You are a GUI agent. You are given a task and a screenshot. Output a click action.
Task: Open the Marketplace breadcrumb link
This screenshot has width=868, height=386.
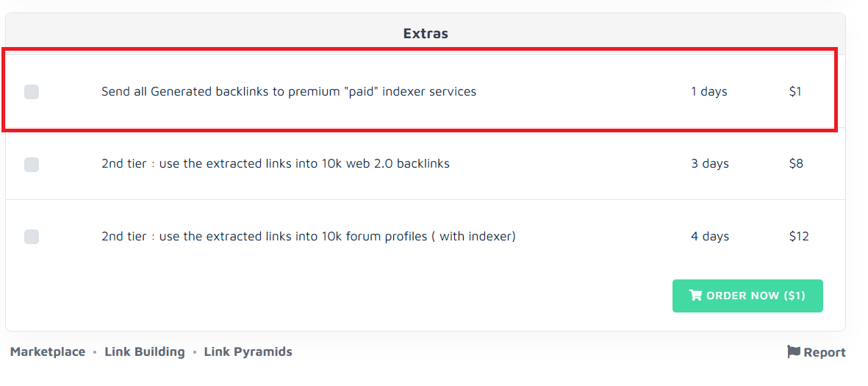point(48,351)
